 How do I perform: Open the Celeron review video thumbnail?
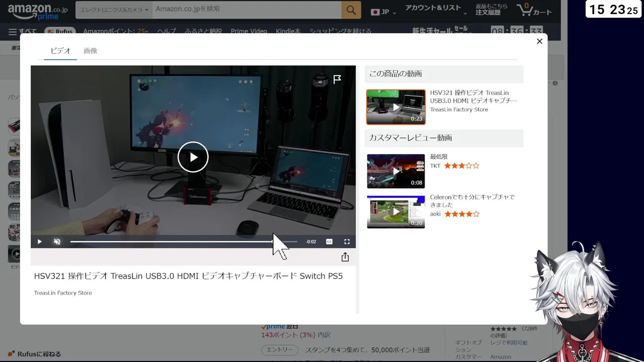click(396, 212)
